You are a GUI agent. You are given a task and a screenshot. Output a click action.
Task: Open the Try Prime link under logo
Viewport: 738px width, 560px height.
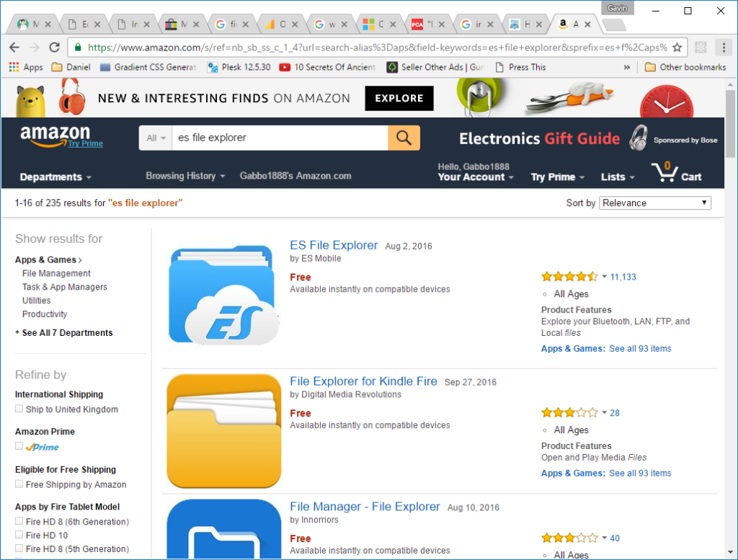click(x=85, y=143)
